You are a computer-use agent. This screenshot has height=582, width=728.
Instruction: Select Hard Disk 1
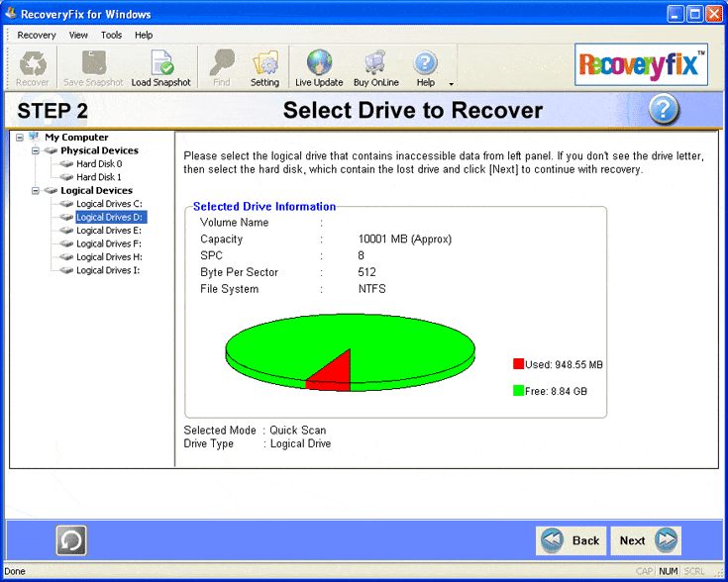pyautogui.click(x=99, y=177)
